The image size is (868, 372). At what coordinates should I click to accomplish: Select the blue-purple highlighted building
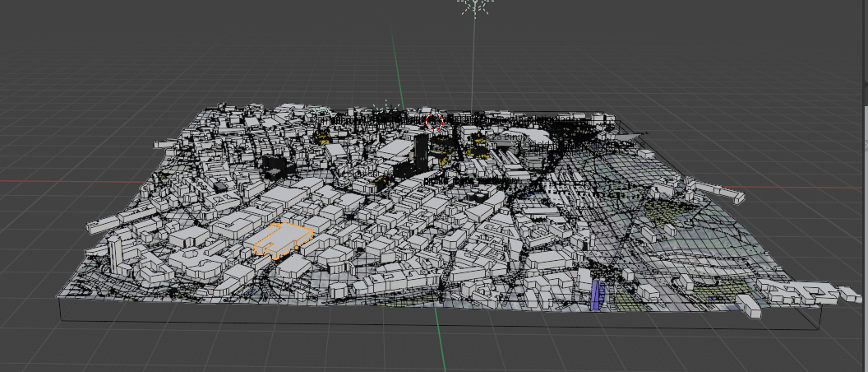pyautogui.click(x=597, y=295)
